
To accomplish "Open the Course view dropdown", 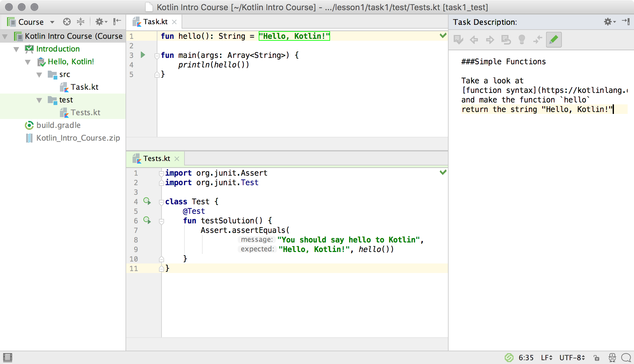I will tap(53, 22).
